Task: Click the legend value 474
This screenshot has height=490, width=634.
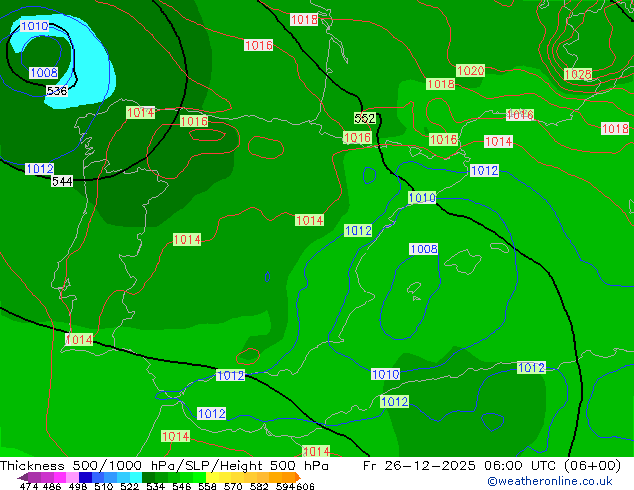Action: [29, 486]
